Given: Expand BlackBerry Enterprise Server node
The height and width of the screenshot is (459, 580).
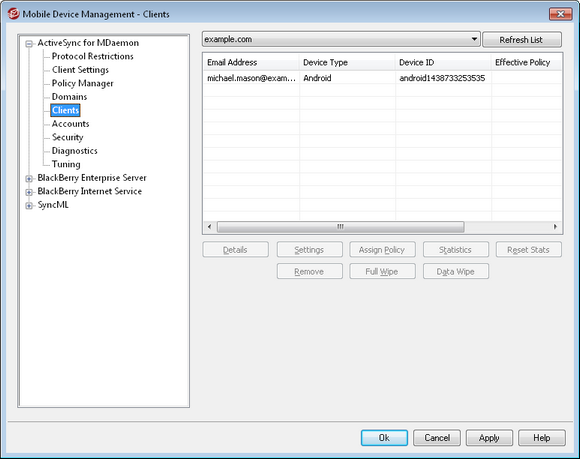Looking at the screenshot, I should pyautogui.click(x=29, y=179).
